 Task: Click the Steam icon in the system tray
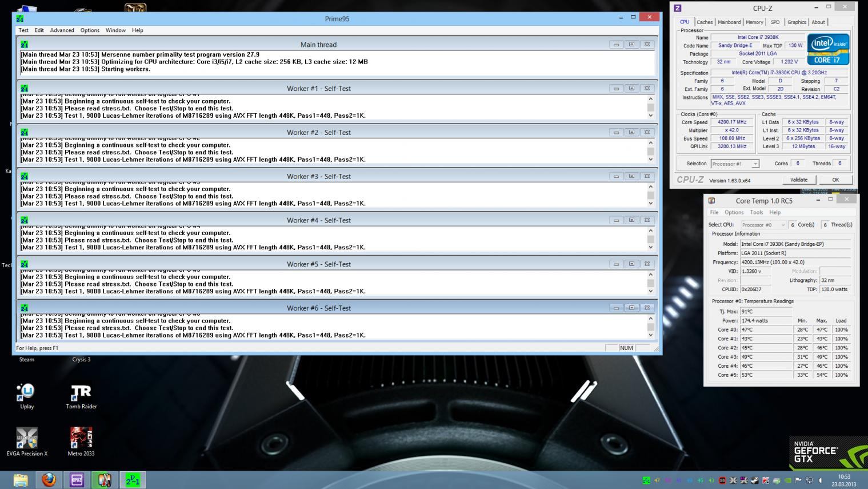(755, 480)
